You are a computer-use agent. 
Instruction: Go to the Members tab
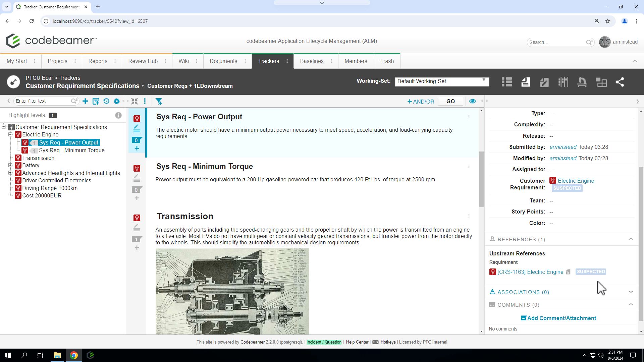click(x=356, y=61)
